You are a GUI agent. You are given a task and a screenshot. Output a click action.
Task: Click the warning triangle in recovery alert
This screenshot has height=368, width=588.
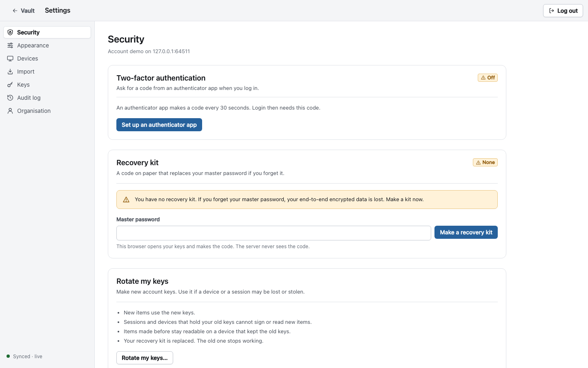(x=126, y=200)
